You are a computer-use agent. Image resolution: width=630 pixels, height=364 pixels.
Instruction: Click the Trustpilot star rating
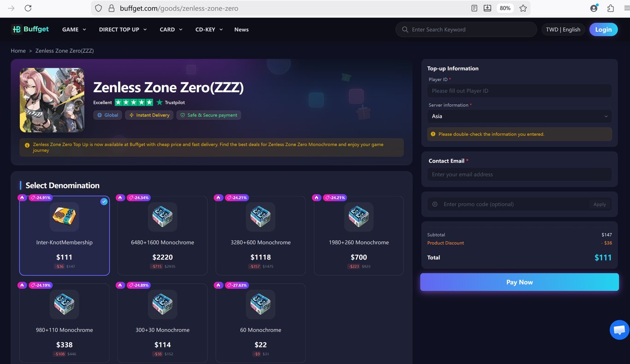(x=134, y=102)
